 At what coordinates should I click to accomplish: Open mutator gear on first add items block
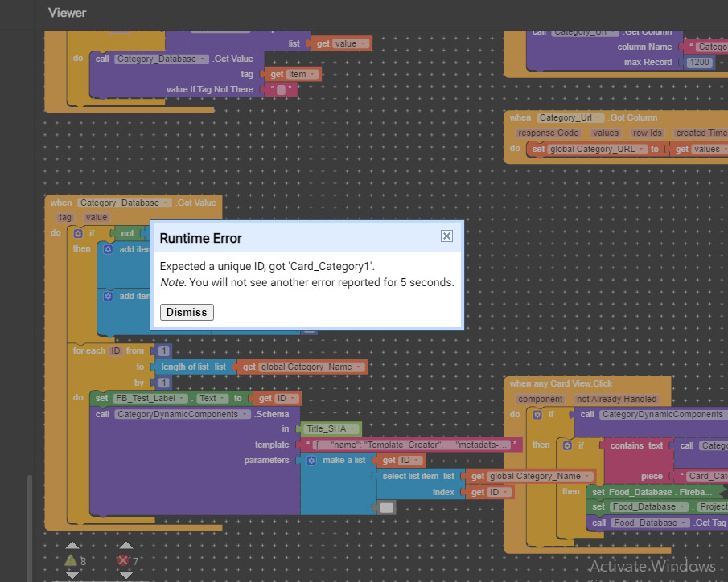click(108, 249)
